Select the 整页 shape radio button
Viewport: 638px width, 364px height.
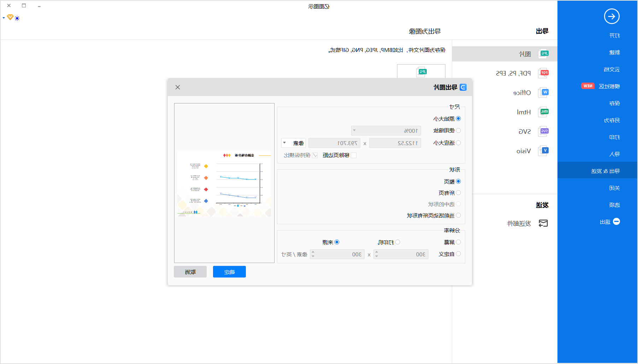[459, 181]
